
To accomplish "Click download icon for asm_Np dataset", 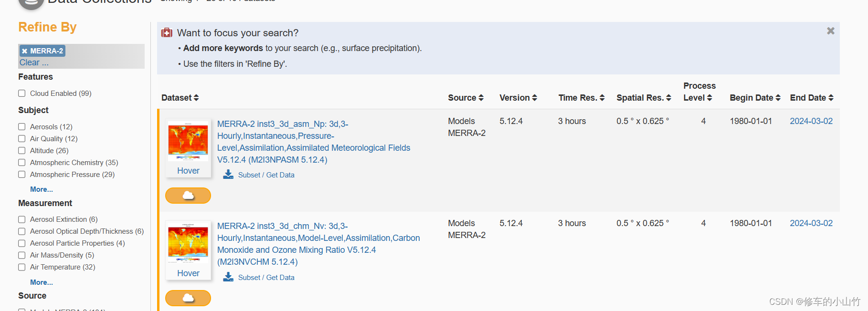I will click(x=228, y=175).
